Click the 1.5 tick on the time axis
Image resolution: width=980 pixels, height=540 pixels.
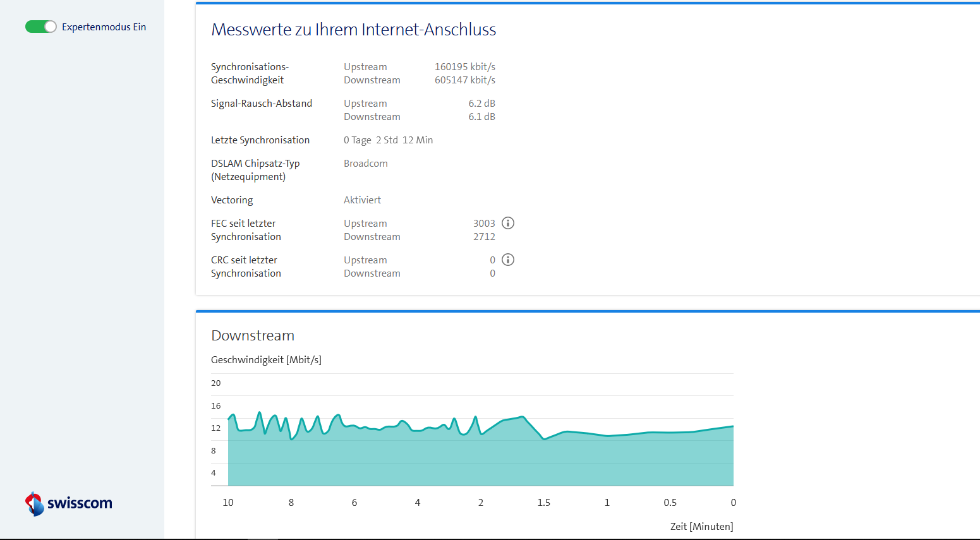pyautogui.click(x=544, y=503)
